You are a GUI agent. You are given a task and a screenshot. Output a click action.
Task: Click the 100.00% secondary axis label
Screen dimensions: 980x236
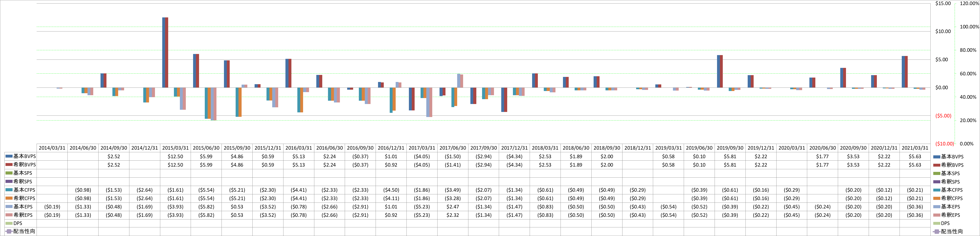coord(969,27)
